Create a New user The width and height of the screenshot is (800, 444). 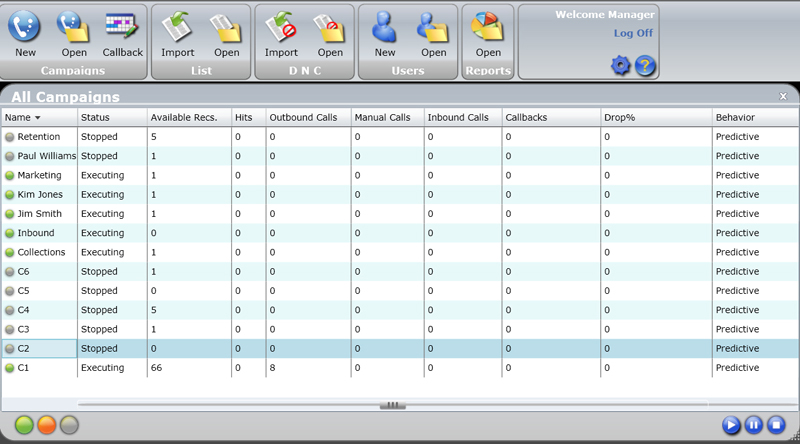tap(385, 34)
